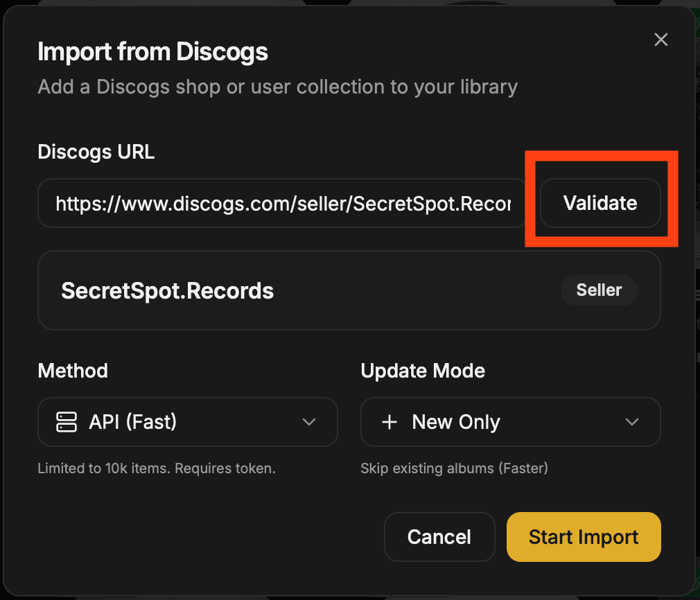Image resolution: width=700 pixels, height=600 pixels.
Task: Select the SecretSpot.Records seller name text
Action: click(167, 290)
